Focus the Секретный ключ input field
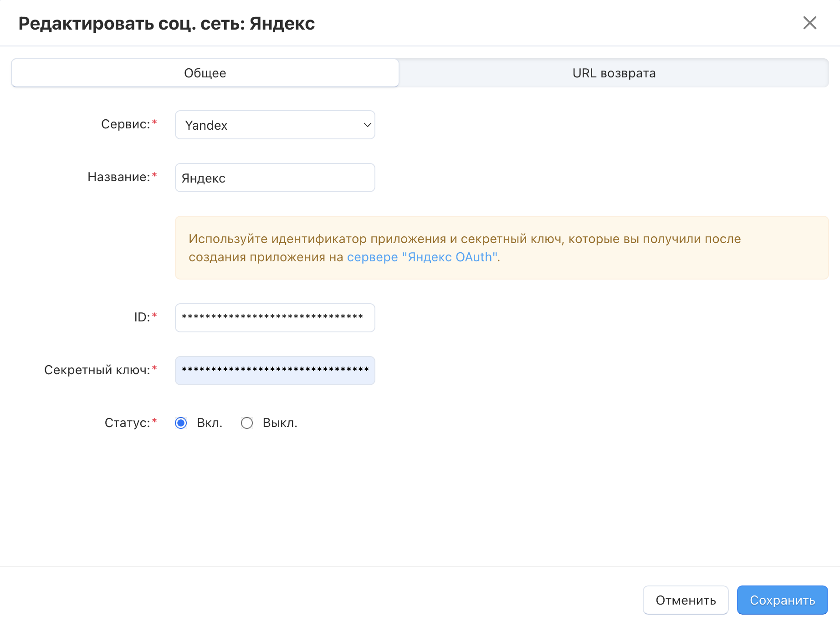This screenshot has height=631, width=840. coord(275,371)
